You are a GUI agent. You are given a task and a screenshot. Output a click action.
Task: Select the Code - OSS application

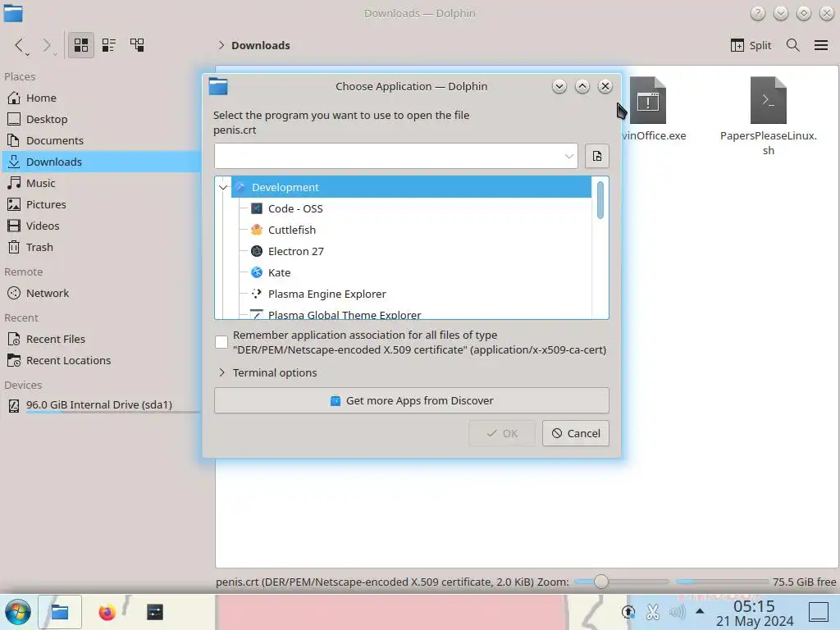tap(295, 208)
